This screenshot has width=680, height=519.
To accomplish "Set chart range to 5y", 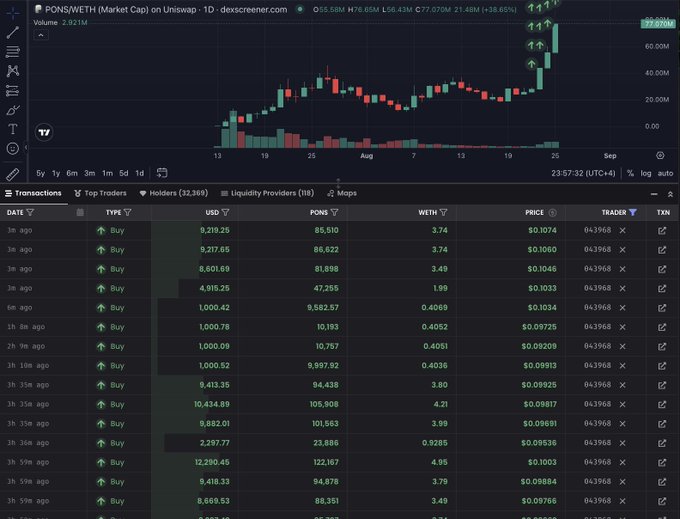I will point(40,173).
